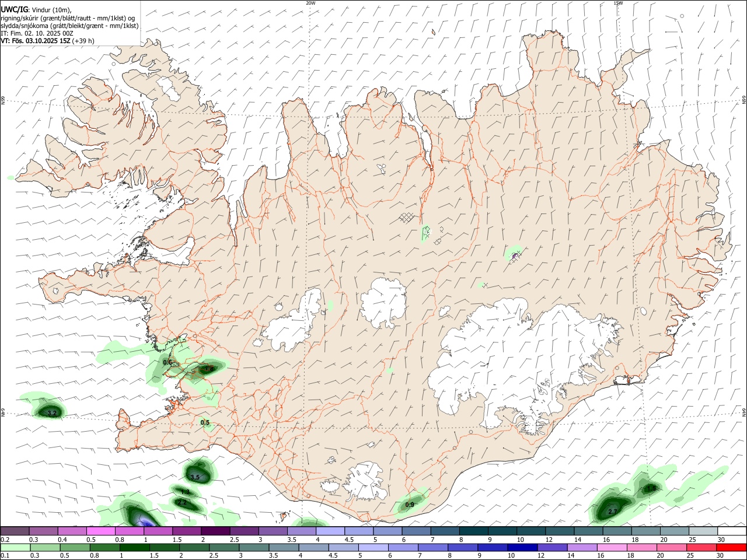Click the 'slydda/snjókoma' legend description line
Image resolution: width=747 pixels, height=560 pixels.
[x=69, y=26]
